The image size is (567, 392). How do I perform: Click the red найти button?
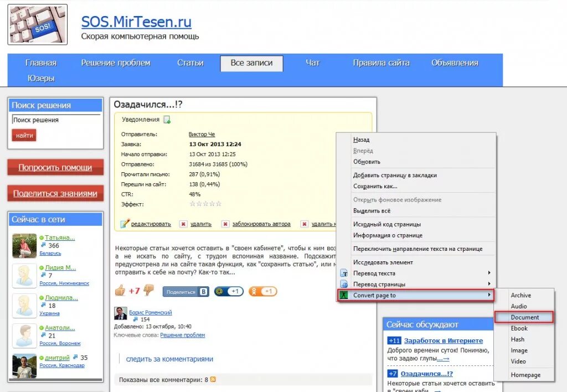[x=24, y=135]
